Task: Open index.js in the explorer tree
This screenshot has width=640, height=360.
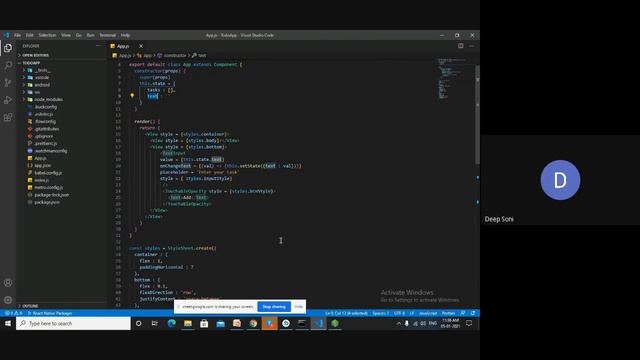Action: coord(41,180)
